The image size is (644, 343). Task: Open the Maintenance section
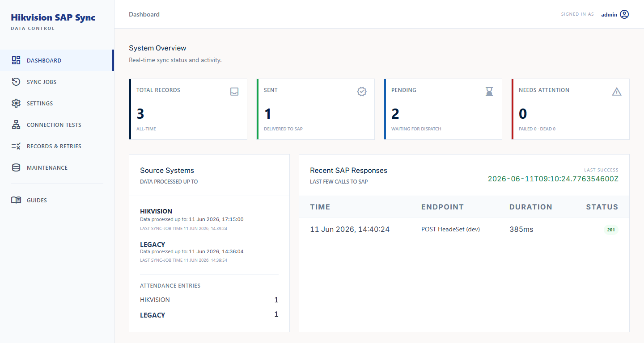point(57,167)
